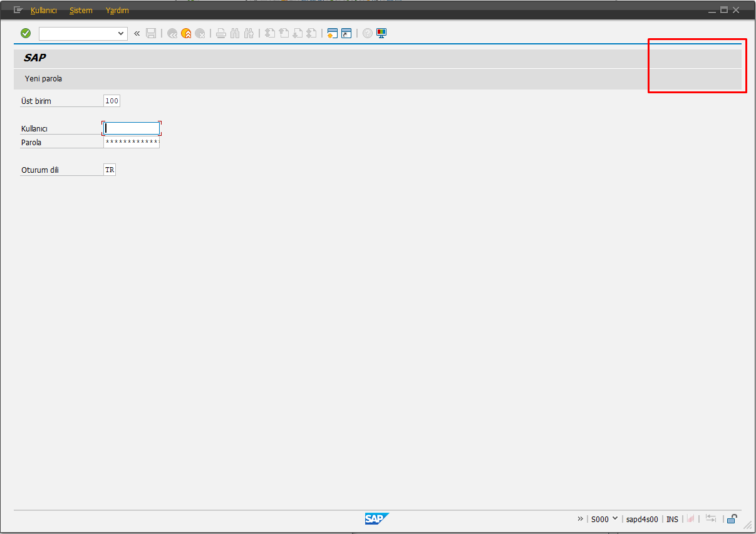Click the Cancel toolbar icon
This screenshot has width=756, height=534.
point(200,34)
